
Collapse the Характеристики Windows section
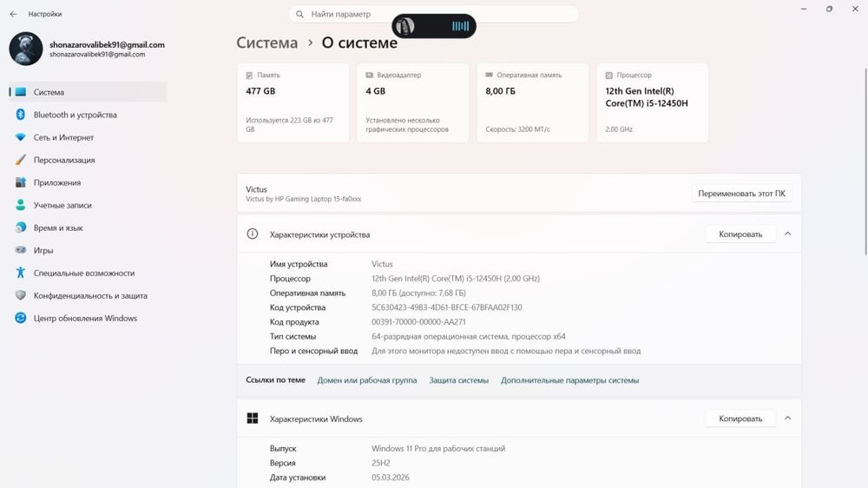(x=788, y=419)
